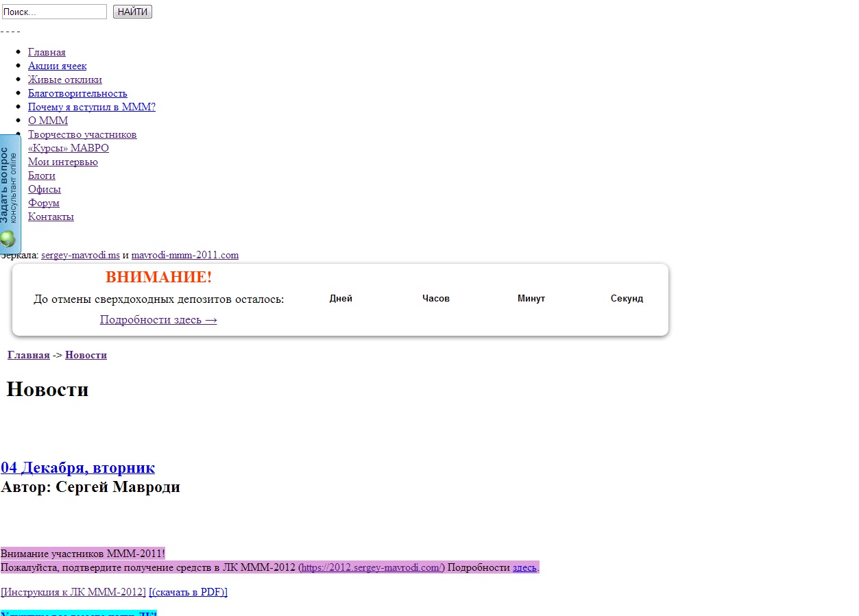The height and width of the screenshot is (616, 859).
Task: Click Внимание участников МММ-2011! text
Action: (83, 554)
